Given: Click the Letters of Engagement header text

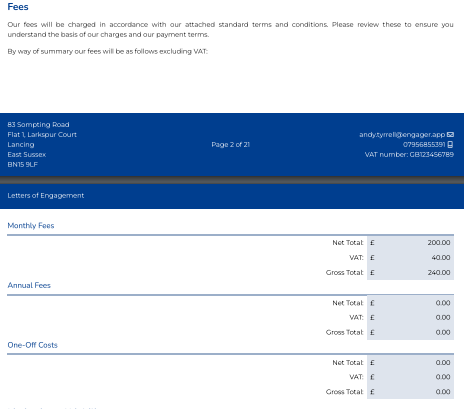Looking at the screenshot, I should tap(46, 196).
